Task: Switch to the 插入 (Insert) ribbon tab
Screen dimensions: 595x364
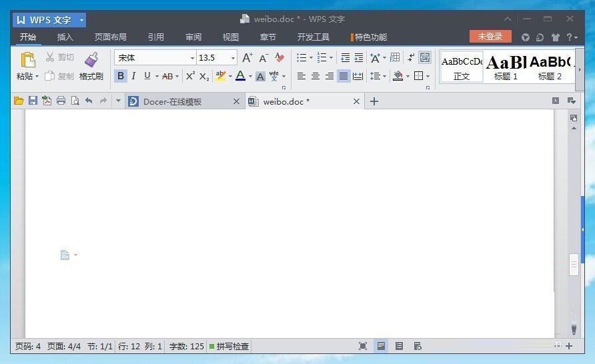Action: [65, 37]
